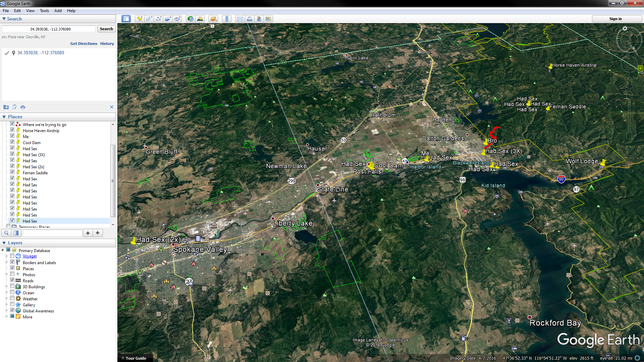This screenshot has width=644, height=362.
Task: Disable the Borders and Labels layer
Action: click(x=12, y=262)
